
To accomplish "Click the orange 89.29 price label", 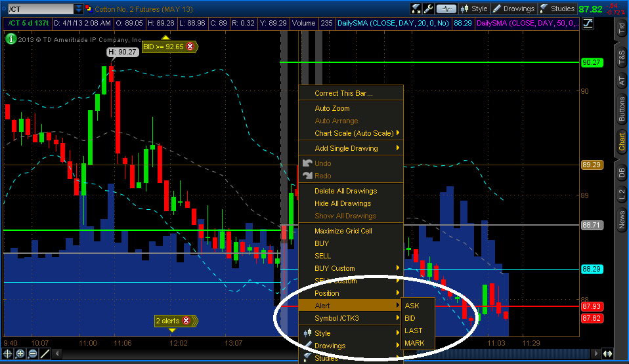I will (x=592, y=165).
